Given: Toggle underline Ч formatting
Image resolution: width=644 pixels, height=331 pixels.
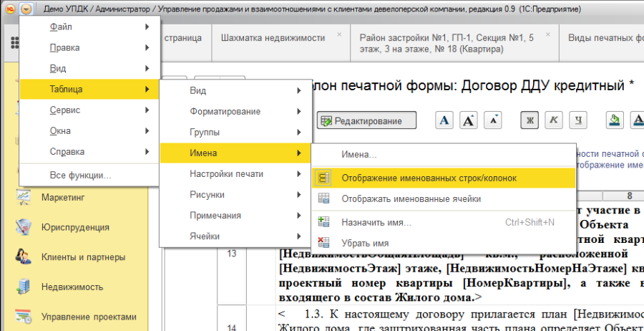Looking at the screenshot, I should (577, 120).
